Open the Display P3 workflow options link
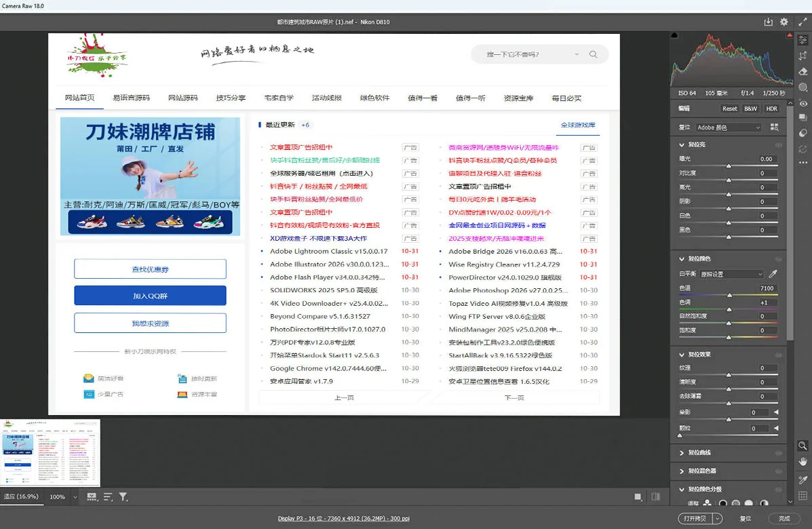Screen dimensions: 812x529 343,518
